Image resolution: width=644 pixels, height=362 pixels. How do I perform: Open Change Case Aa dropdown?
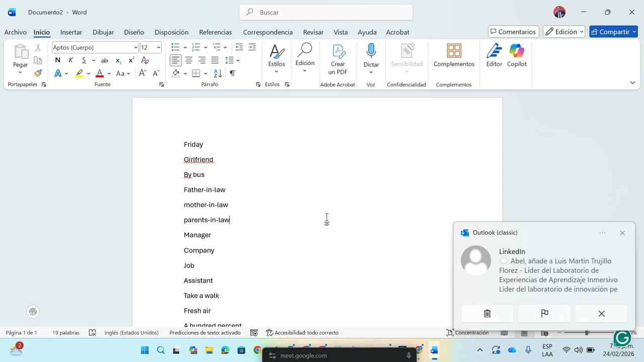(x=123, y=73)
